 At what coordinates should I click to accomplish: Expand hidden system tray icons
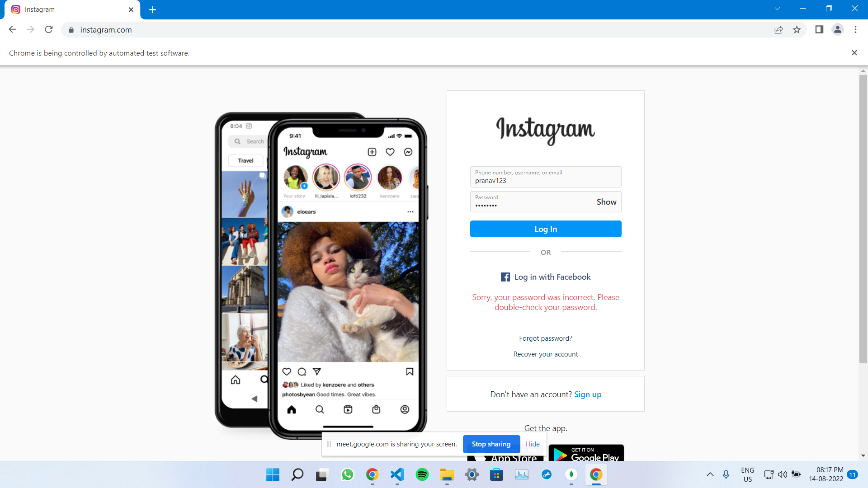point(710,474)
